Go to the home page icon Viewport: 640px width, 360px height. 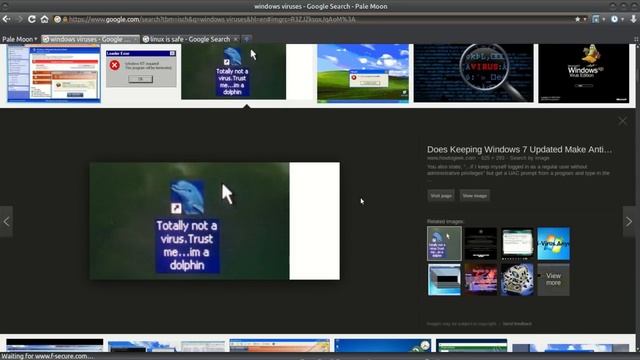pos(44,19)
